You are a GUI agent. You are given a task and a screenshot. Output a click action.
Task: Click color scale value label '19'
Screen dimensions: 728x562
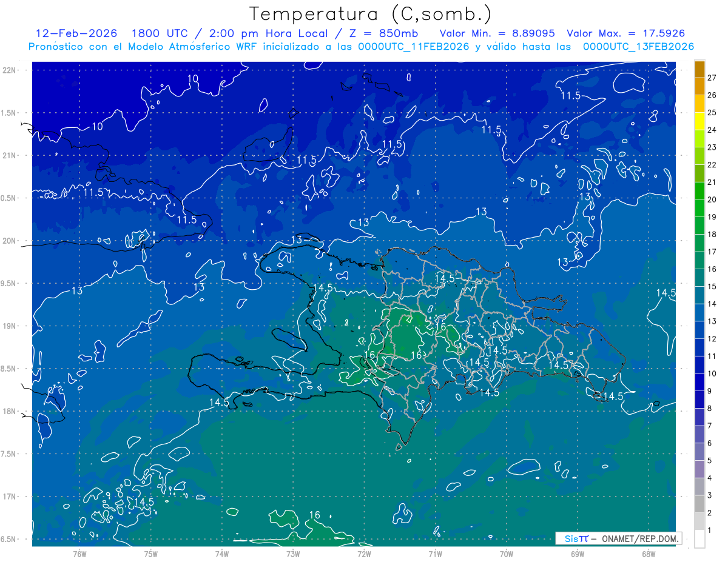(x=712, y=217)
